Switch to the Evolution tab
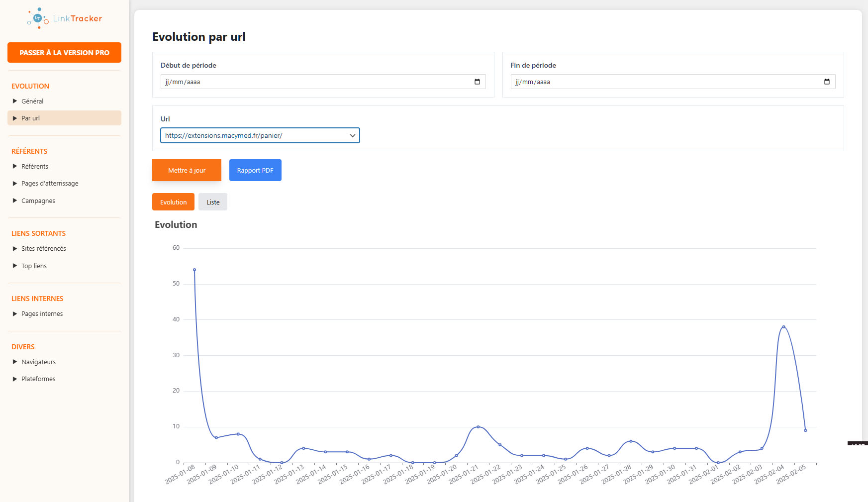Image resolution: width=868 pixels, height=502 pixels. tap(173, 202)
